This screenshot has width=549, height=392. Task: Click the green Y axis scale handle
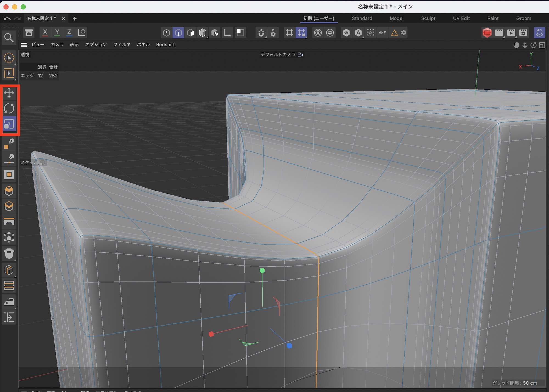tap(262, 270)
